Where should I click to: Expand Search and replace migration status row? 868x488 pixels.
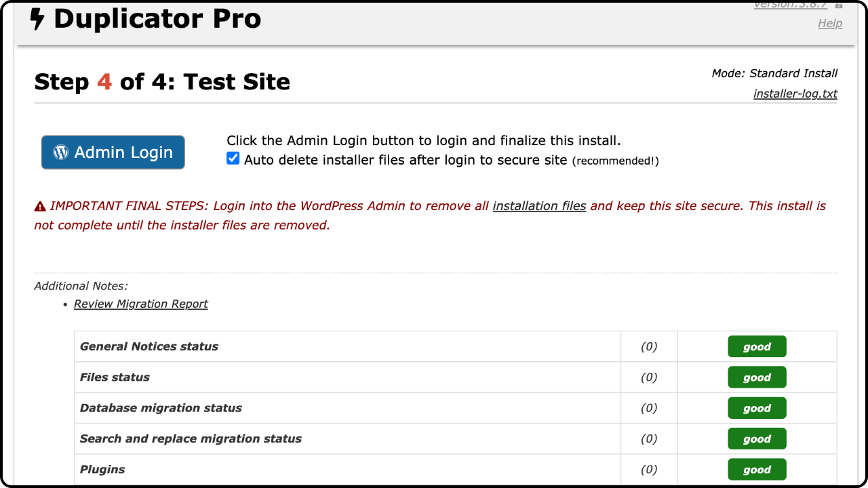tap(456, 439)
